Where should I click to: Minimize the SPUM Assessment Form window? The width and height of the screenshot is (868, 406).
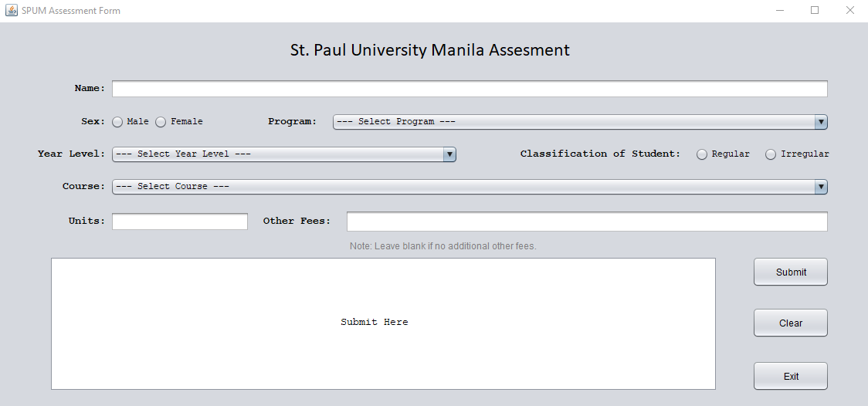coord(780,11)
